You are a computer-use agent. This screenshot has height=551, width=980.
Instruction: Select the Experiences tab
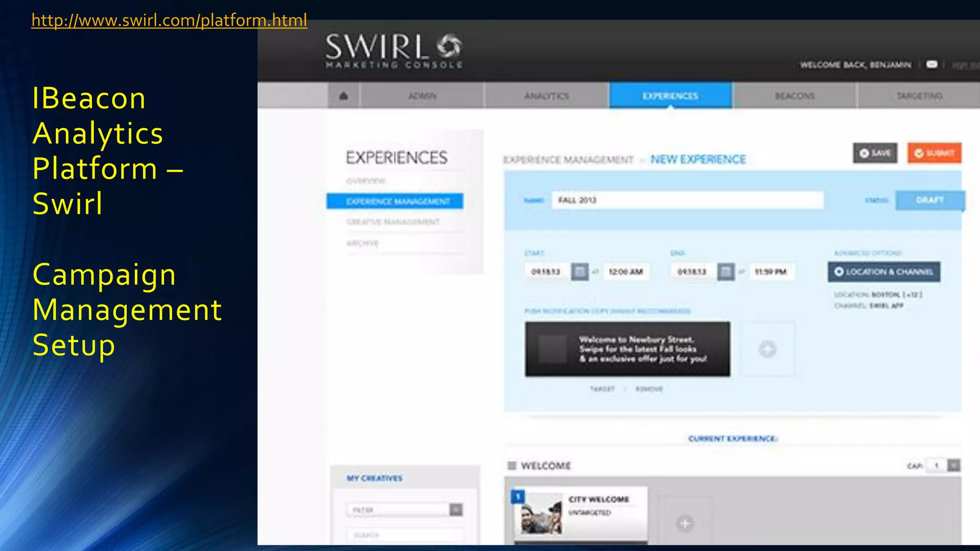tap(670, 96)
